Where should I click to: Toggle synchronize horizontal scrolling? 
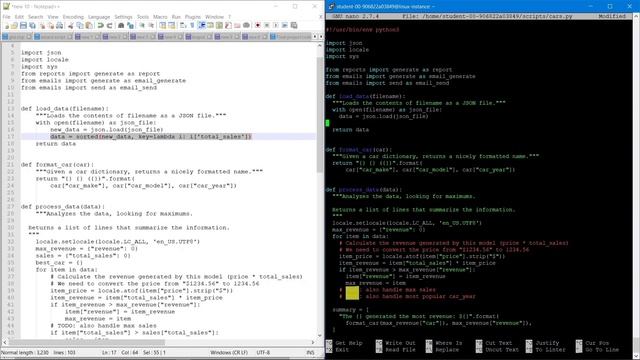click(171, 25)
